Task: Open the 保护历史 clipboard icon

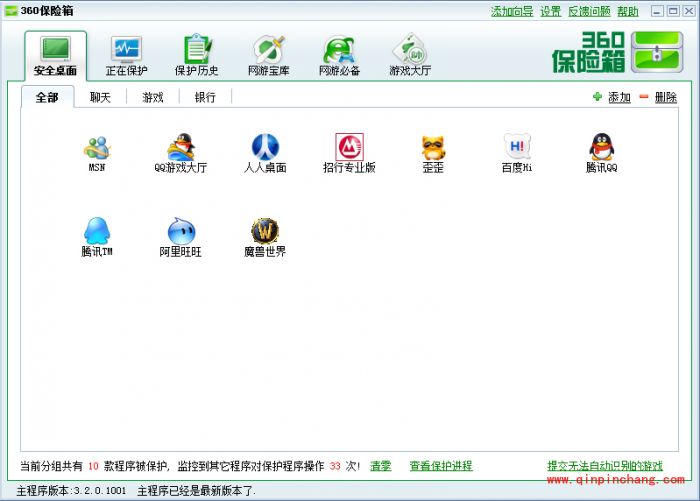Action: pyautogui.click(x=197, y=49)
